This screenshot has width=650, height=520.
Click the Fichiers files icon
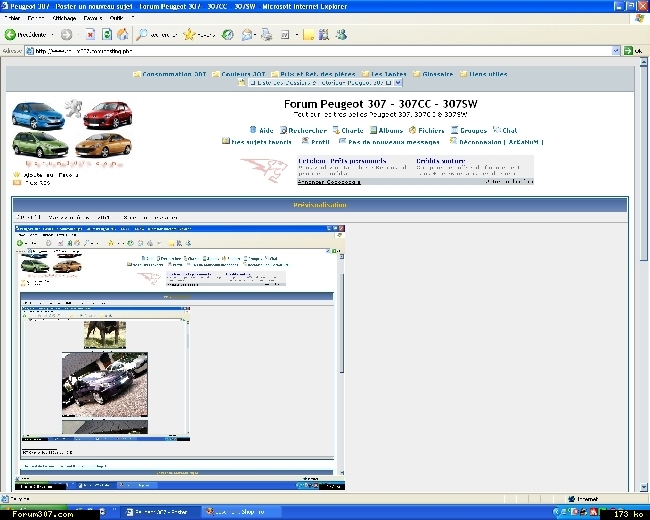[412, 130]
